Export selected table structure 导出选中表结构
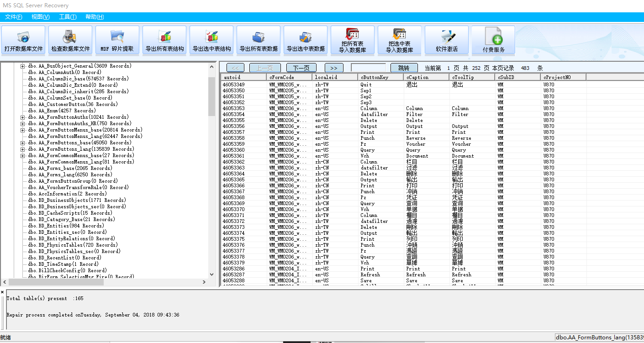The width and height of the screenshot is (644, 343). click(x=211, y=40)
